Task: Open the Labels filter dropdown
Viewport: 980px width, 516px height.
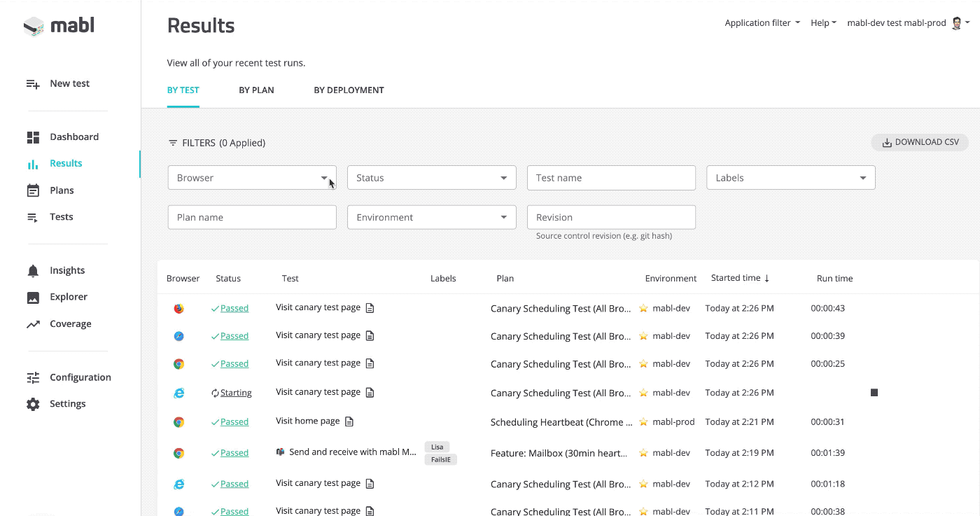Action: [790, 177]
